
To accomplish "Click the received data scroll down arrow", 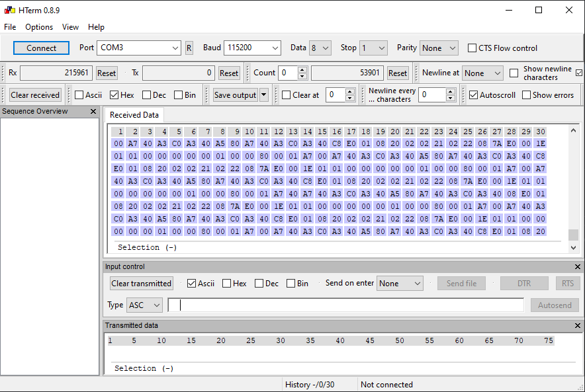I will (574, 247).
